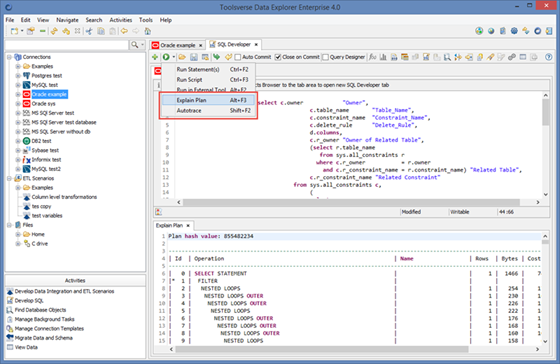Open Find Database Objects activity
The image size is (560, 364).
(36, 310)
